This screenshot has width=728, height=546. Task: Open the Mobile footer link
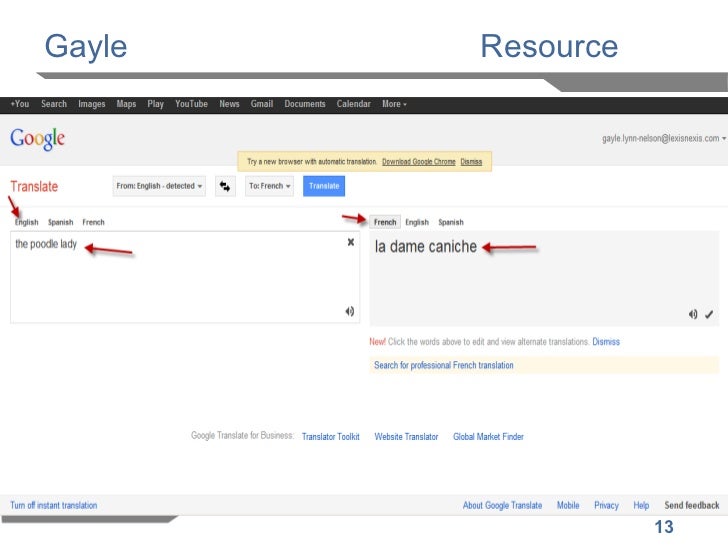tap(568, 505)
